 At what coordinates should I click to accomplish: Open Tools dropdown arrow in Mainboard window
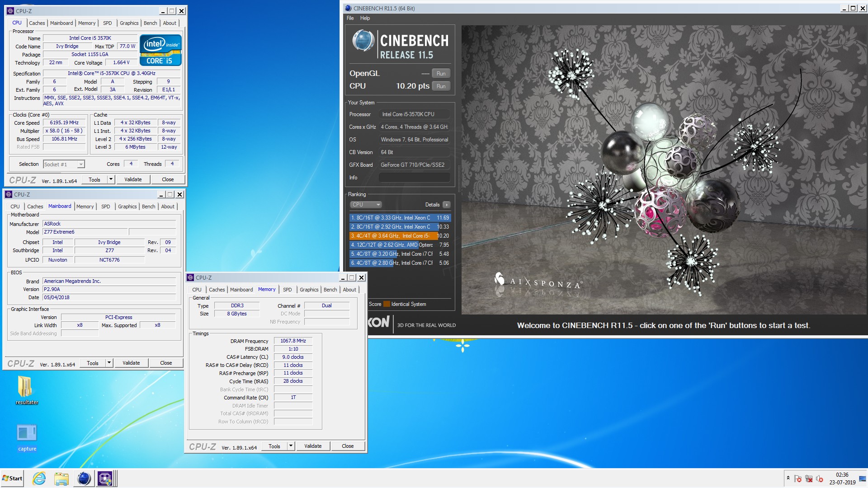109,363
